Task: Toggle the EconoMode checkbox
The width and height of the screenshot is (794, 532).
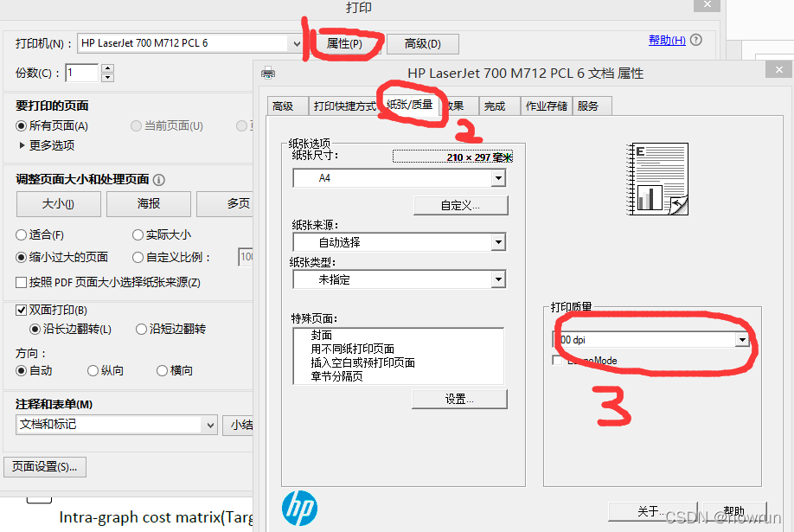Action: [558, 360]
